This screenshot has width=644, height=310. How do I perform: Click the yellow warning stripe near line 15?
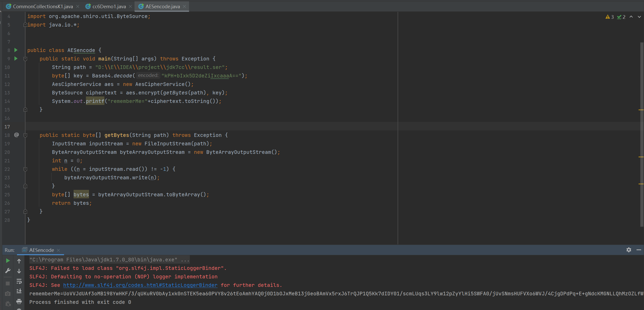tap(641, 110)
